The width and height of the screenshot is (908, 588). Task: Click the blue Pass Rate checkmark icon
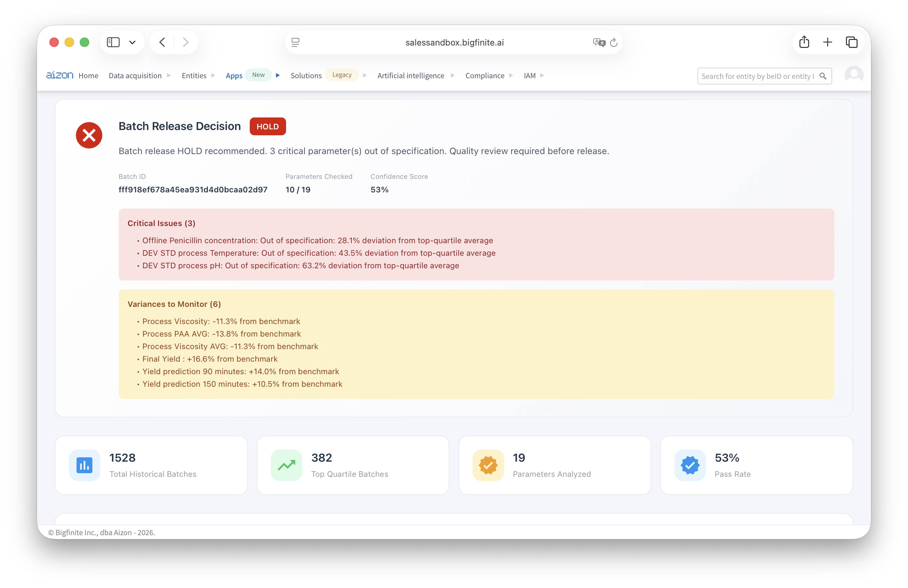pos(690,465)
